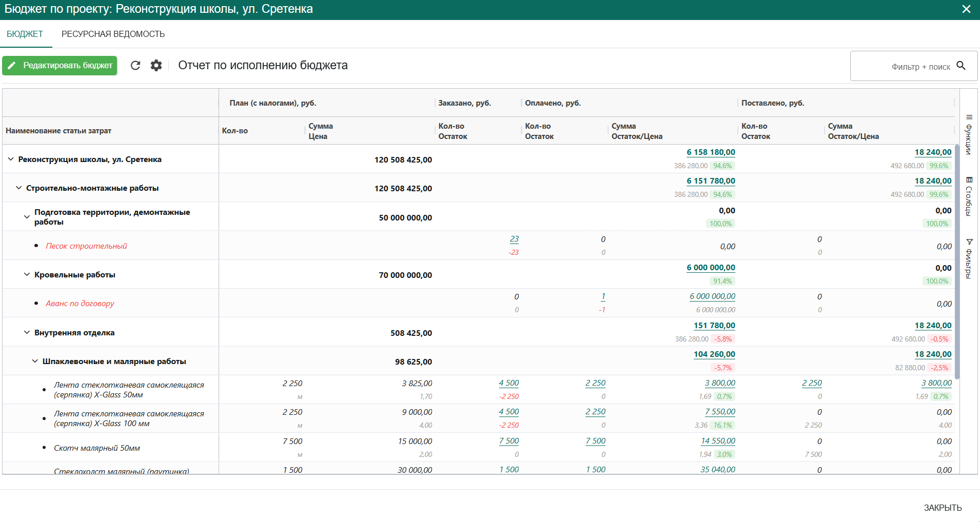This screenshot has height=522, width=980.
Task: Open the Функции side panel
Action: pyautogui.click(x=969, y=135)
